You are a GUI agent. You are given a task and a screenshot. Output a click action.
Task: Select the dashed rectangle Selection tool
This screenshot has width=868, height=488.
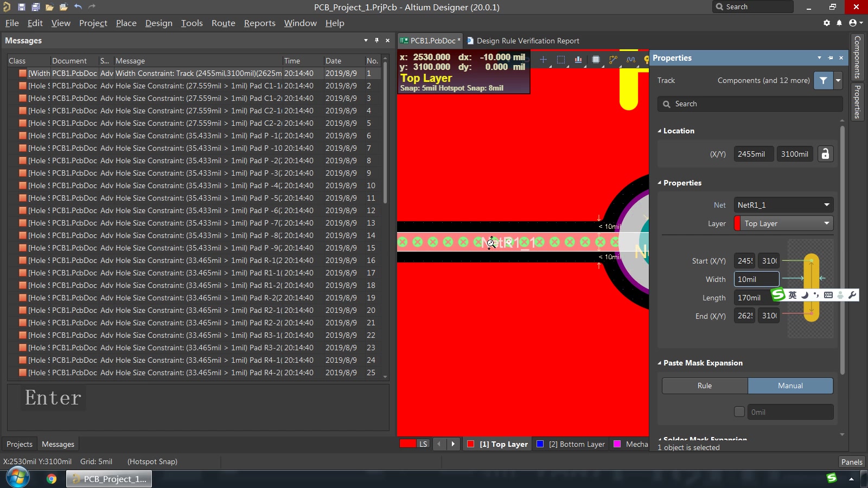point(561,60)
